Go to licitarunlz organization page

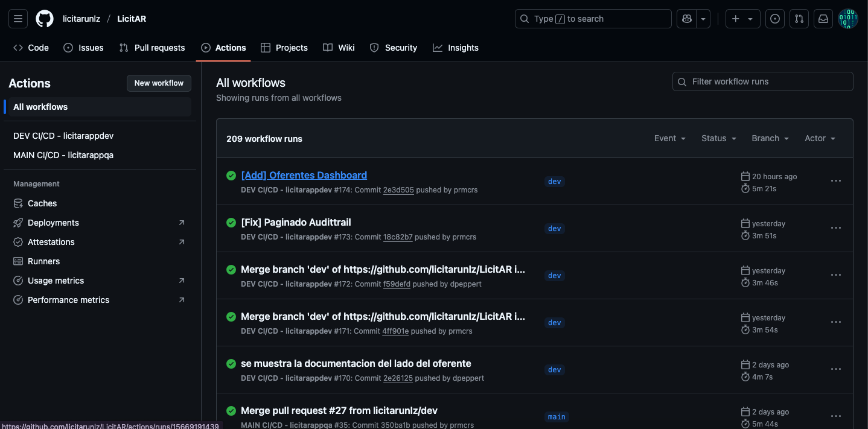tap(81, 19)
